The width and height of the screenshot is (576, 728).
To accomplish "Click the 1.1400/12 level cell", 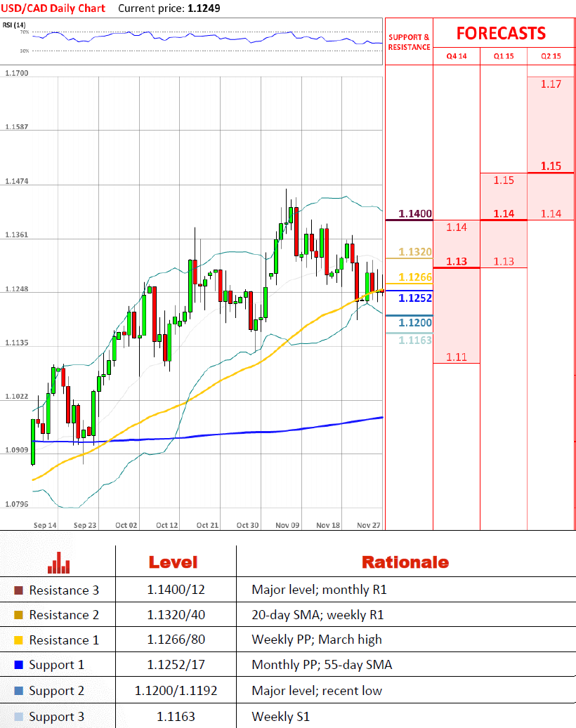I will [176, 590].
